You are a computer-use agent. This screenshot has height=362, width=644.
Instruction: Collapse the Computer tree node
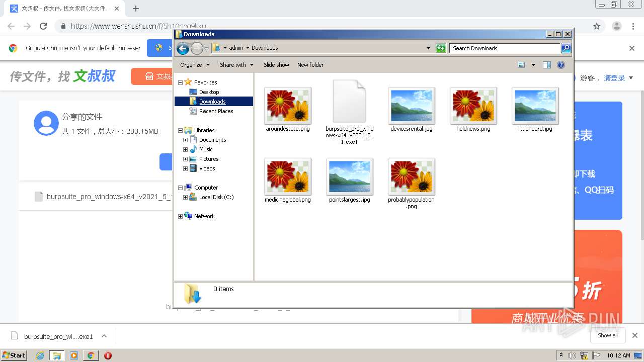tap(180, 188)
